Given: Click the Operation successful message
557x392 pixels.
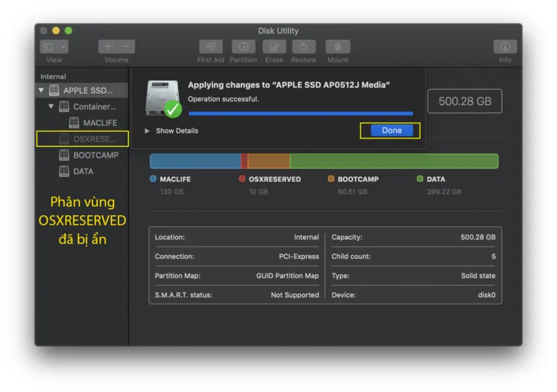Looking at the screenshot, I should (x=223, y=99).
